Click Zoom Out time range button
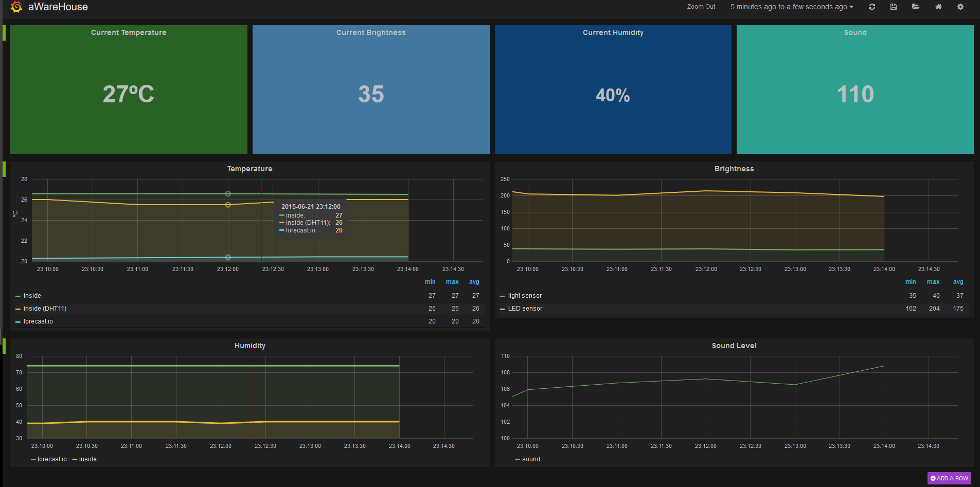This screenshot has width=980, height=487. (x=701, y=7)
